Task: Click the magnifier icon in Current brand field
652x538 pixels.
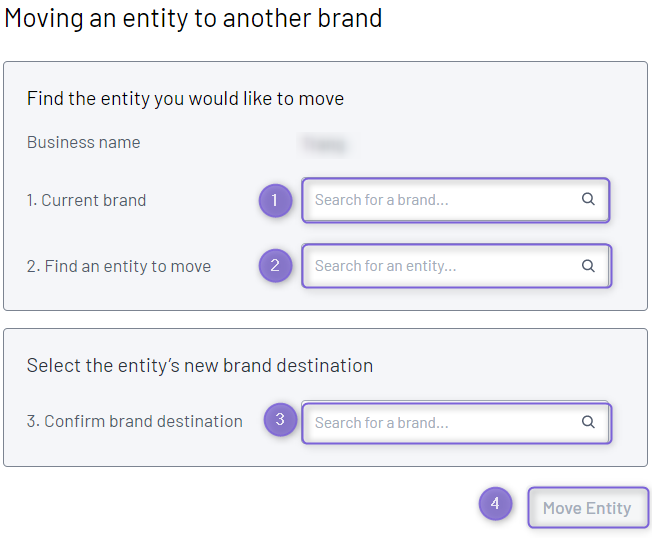Action: click(x=588, y=199)
